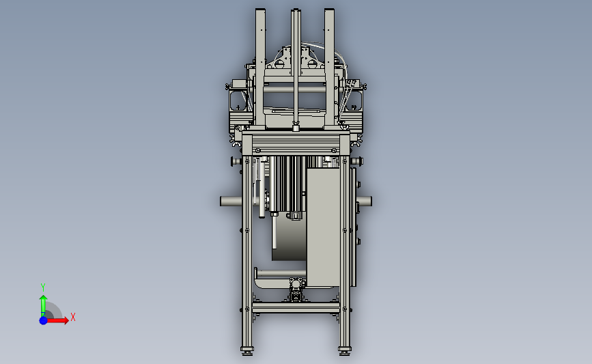Click the green Y axis arrow of triad

(43, 306)
